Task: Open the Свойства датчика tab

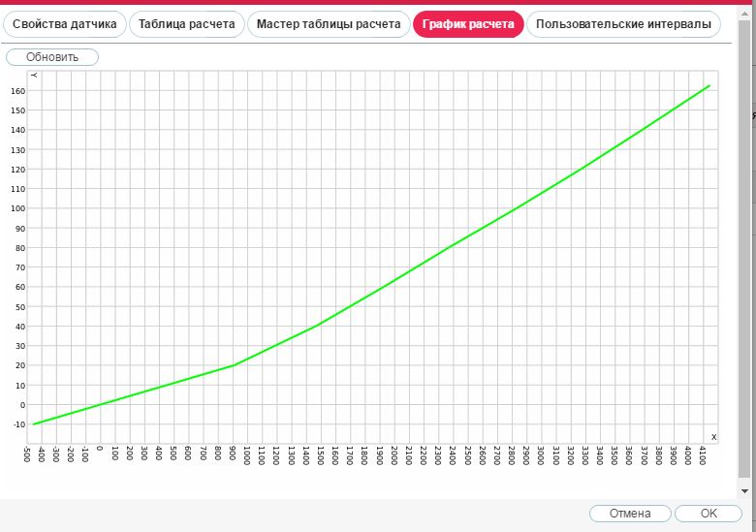Action: coord(65,24)
